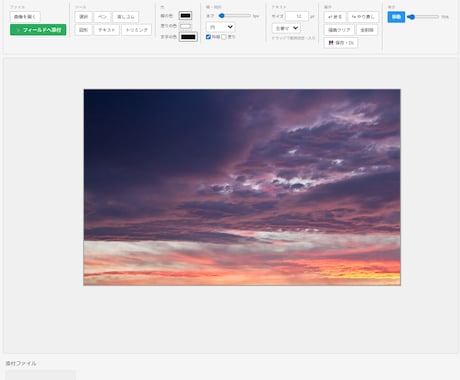Select the テキスト text tool
The height and width of the screenshot is (380, 460).
pyautogui.click(x=107, y=30)
